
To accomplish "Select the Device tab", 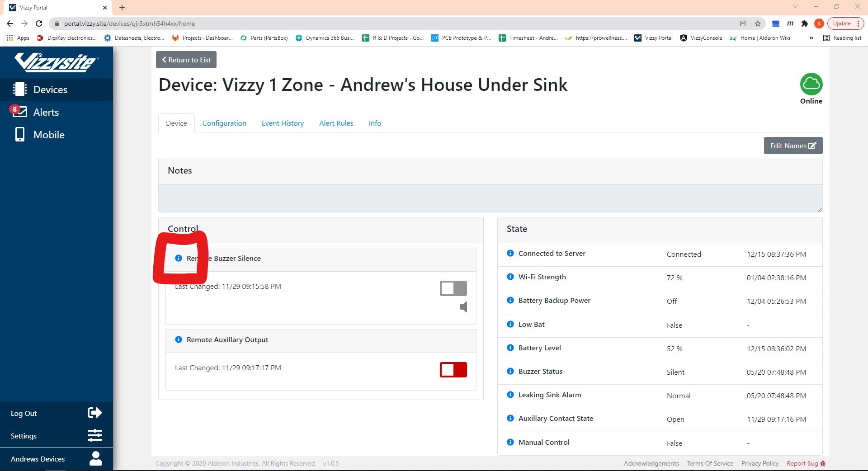I will [176, 123].
